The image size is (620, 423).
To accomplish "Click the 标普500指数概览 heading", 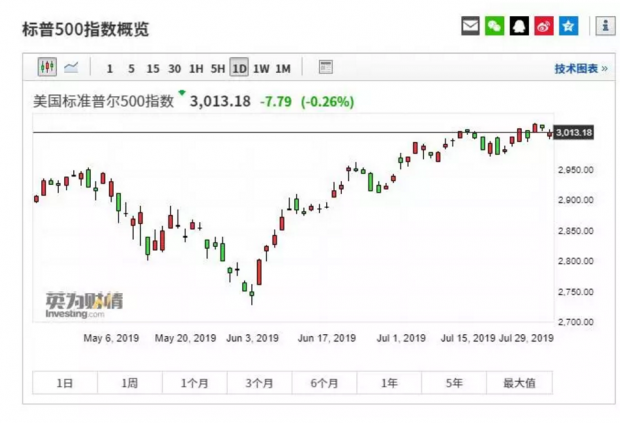I will (x=85, y=29).
